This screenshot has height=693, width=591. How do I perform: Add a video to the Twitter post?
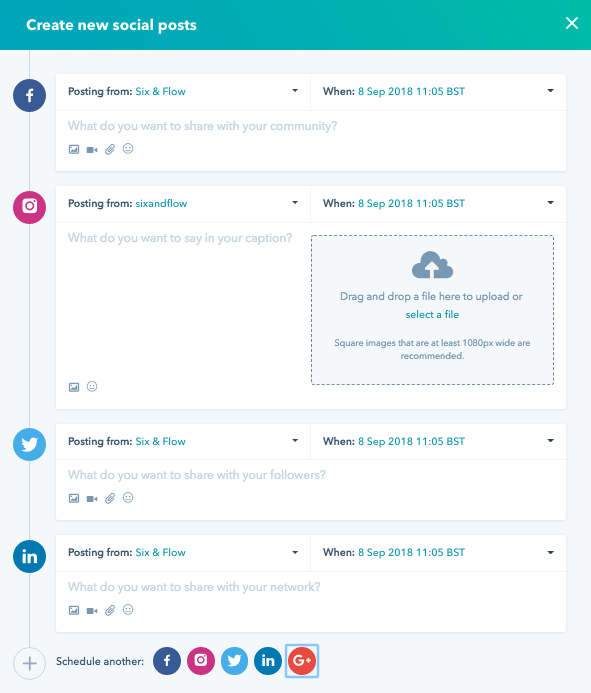92,499
